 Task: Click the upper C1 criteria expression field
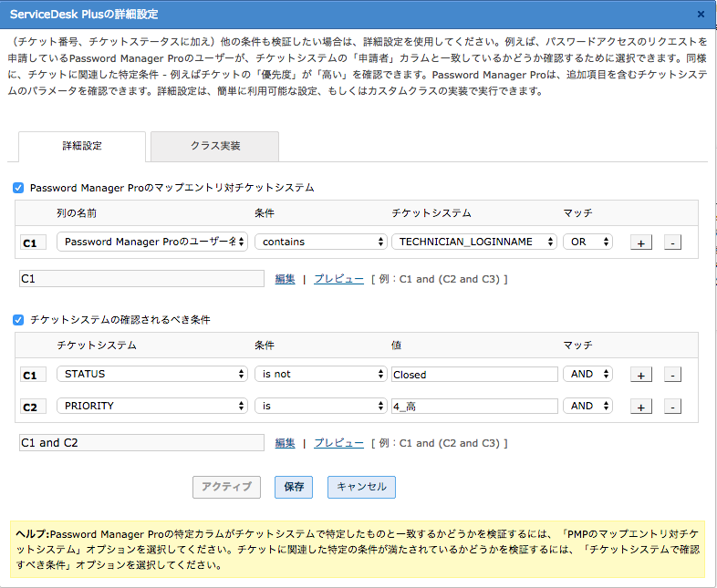141,279
